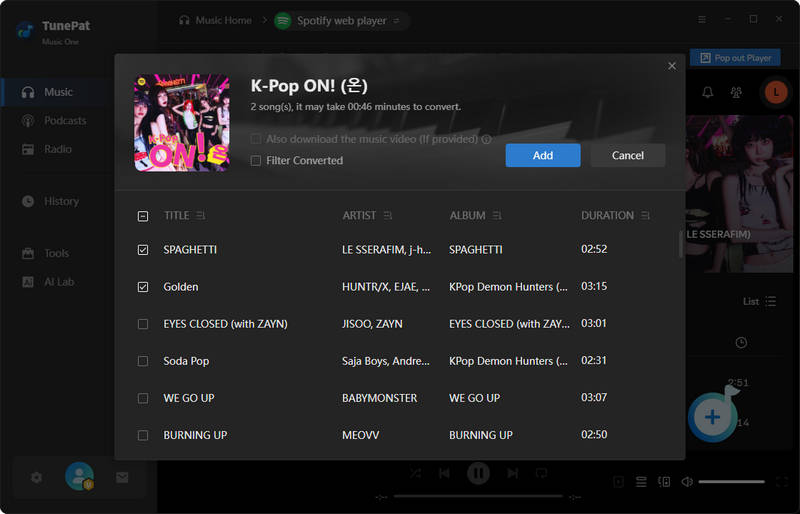
Task: Pause the playback
Action: 478,473
